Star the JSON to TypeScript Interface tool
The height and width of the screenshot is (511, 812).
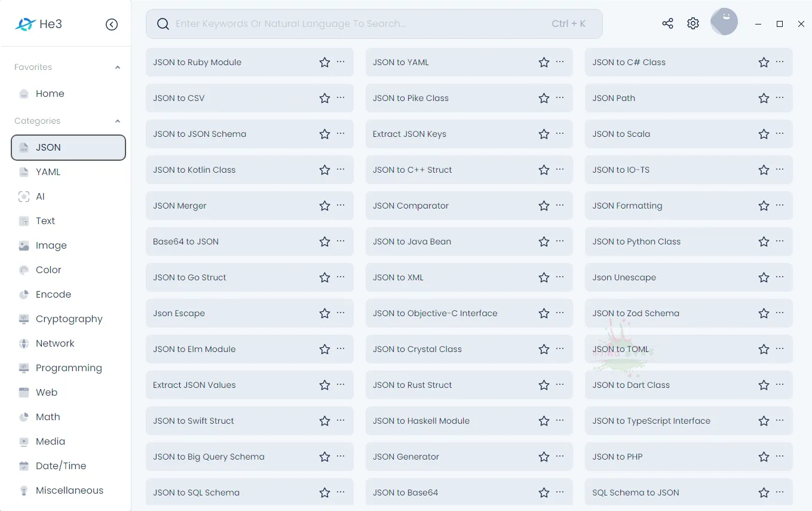click(x=764, y=421)
